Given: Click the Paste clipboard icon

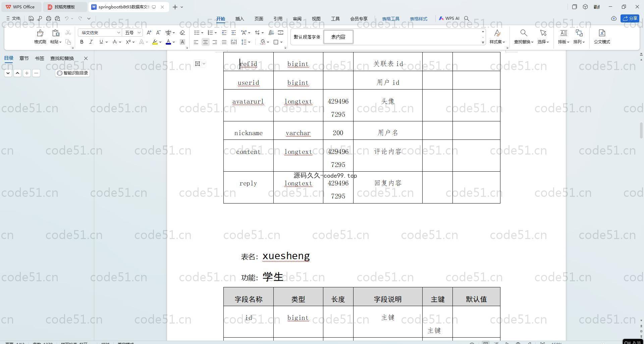Looking at the screenshot, I should point(56,33).
